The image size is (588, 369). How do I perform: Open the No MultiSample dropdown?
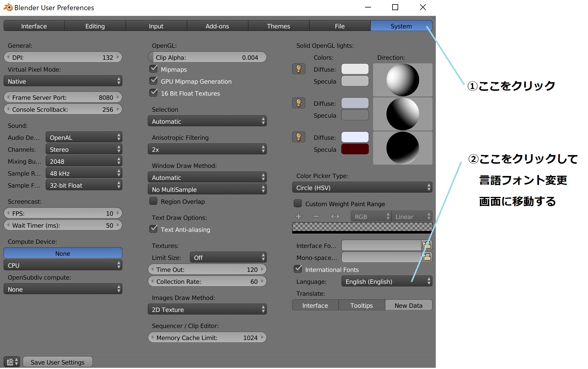tap(207, 189)
